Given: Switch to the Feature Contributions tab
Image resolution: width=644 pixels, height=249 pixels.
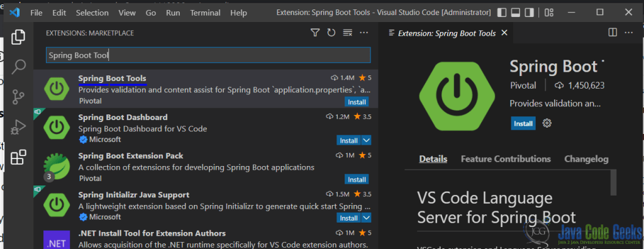Looking at the screenshot, I should tap(506, 159).
